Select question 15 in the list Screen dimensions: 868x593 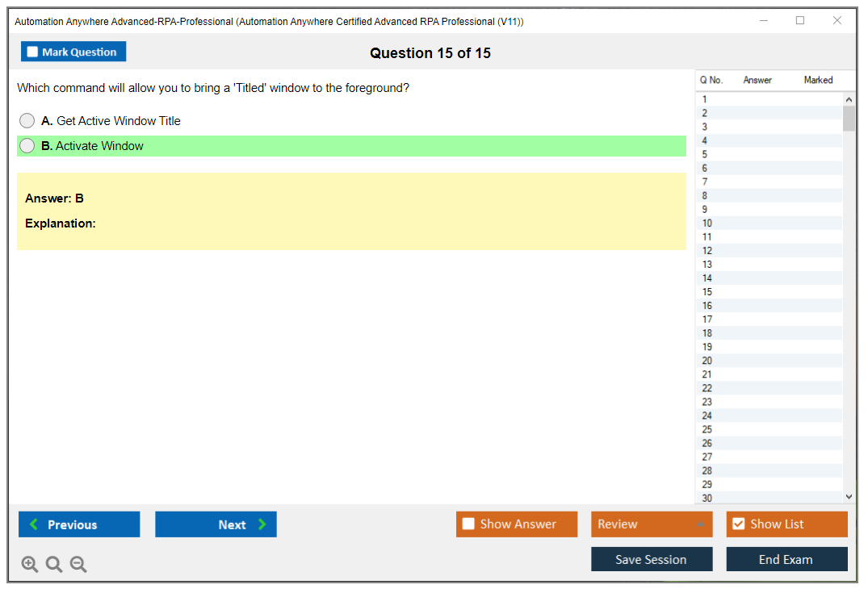[707, 292]
